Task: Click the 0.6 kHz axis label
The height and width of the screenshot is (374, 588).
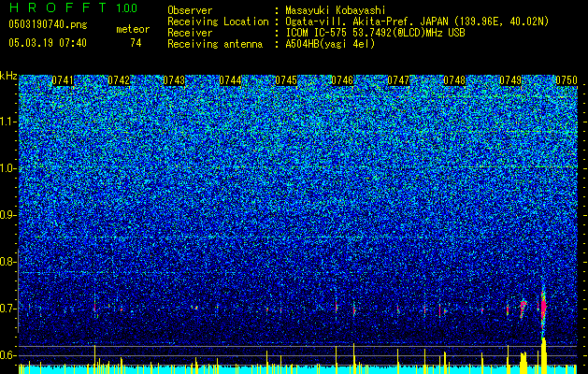Action: pos(7,355)
